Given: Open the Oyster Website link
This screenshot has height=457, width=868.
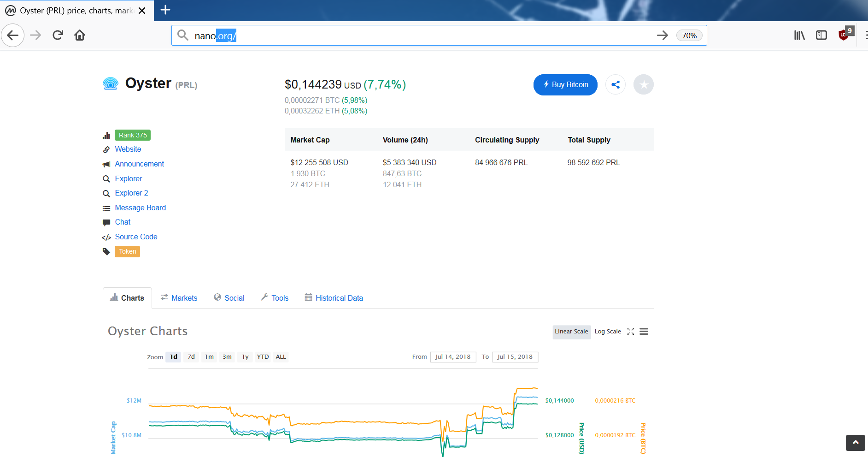Looking at the screenshot, I should click(x=128, y=149).
